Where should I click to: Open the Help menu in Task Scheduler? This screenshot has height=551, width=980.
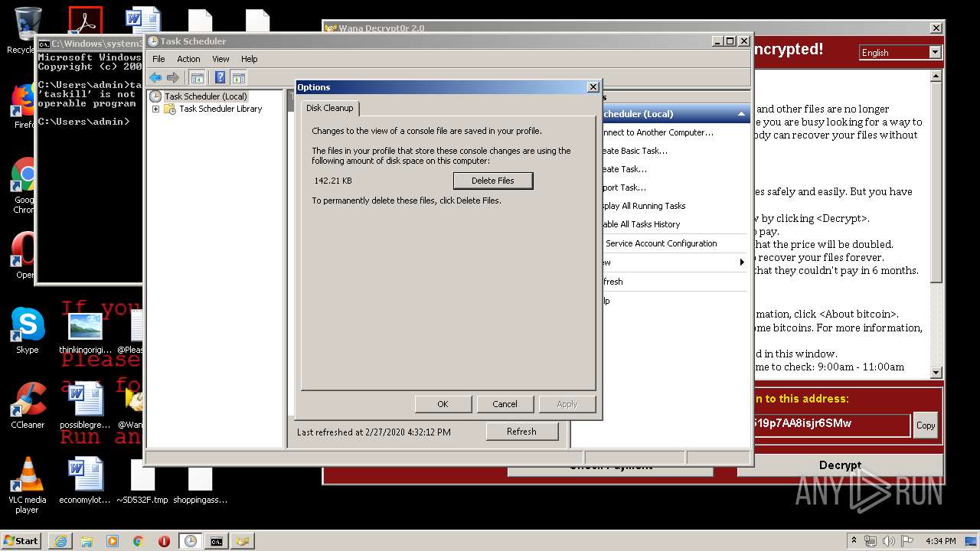pos(250,59)
